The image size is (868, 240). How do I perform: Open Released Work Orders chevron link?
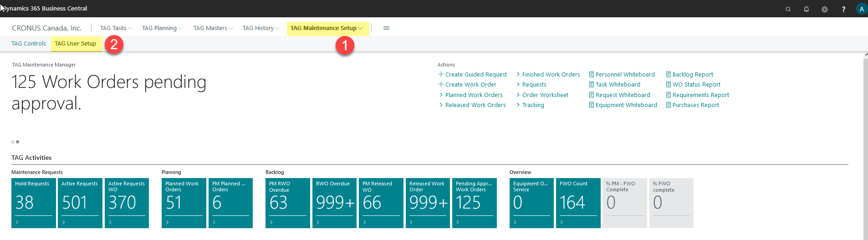click(472, 105)
